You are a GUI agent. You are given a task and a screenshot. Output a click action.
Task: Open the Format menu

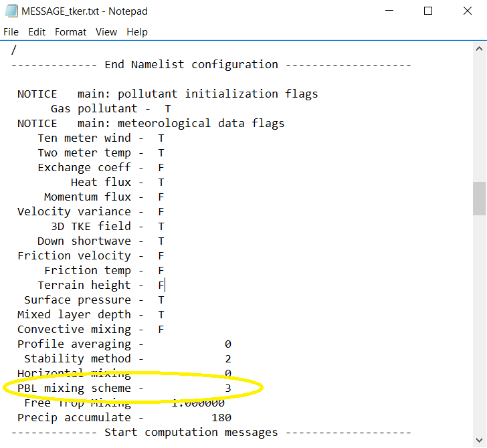coord(70,32)
